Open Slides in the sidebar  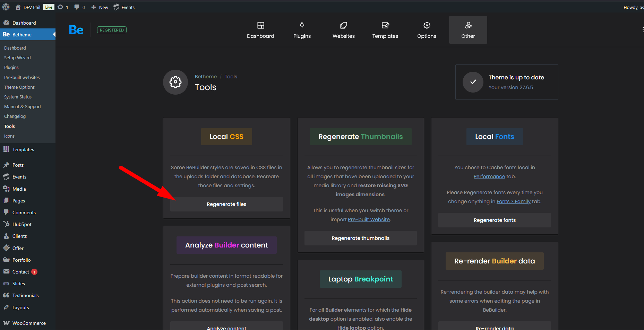click(28, 284)
